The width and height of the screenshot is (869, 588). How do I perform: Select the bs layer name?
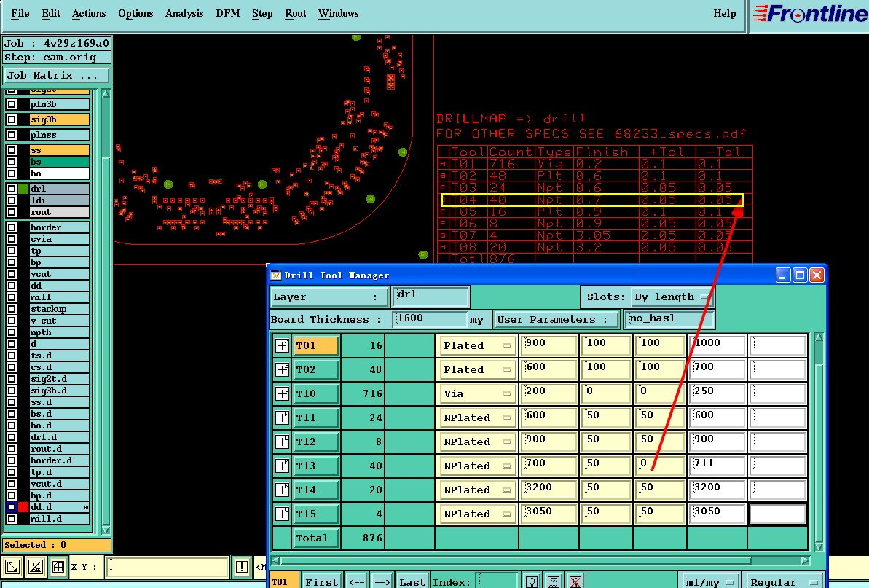59,162
